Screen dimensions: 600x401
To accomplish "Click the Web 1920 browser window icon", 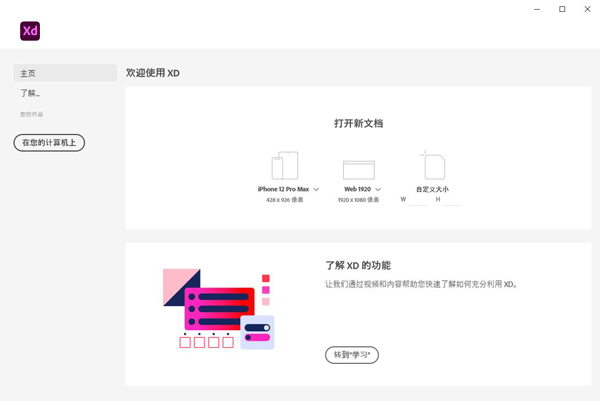I will click(358, 169).
